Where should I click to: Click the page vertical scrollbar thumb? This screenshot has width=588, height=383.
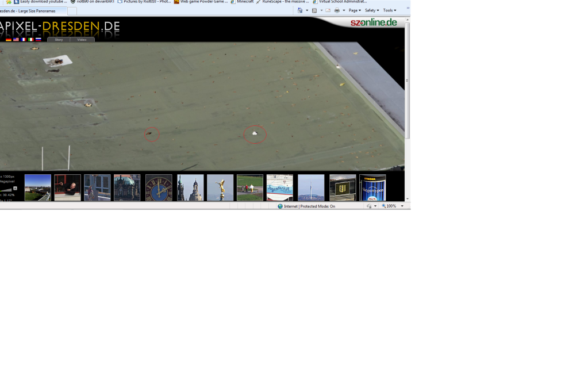click(x=408, y=81)
